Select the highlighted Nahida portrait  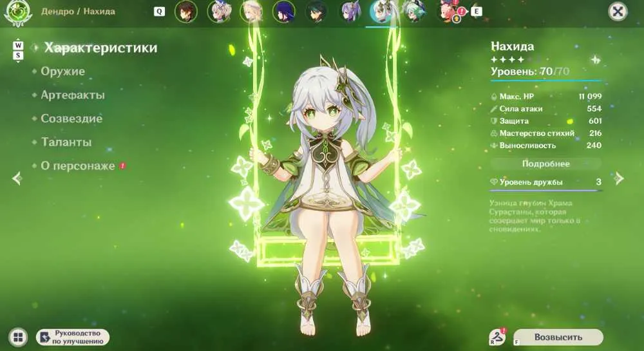tap(382, 12)
